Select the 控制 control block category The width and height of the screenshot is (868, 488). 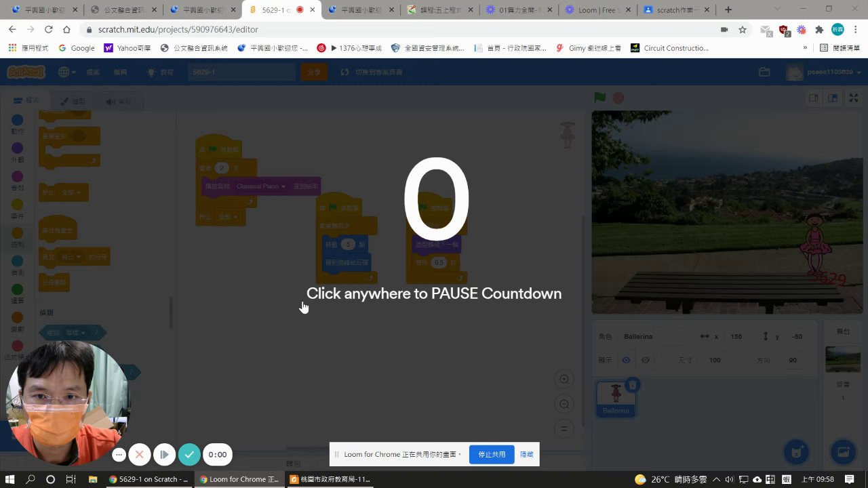pos(17,237)
